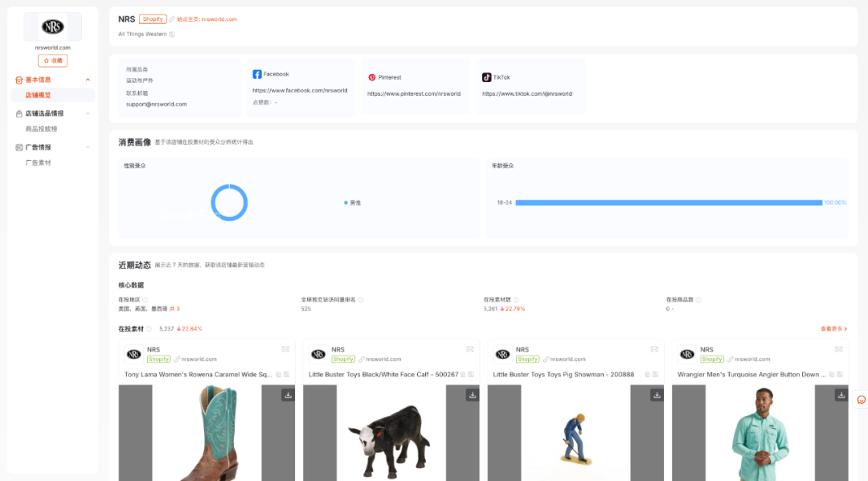
Task: Click the mail icon on Pig Showman card
Action: click(654, 350)
